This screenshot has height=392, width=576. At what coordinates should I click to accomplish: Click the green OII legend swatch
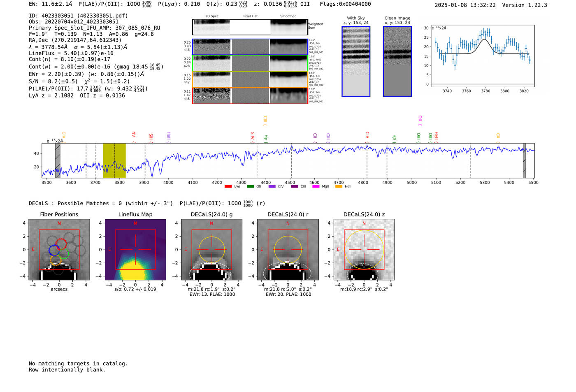coord(250,187)
